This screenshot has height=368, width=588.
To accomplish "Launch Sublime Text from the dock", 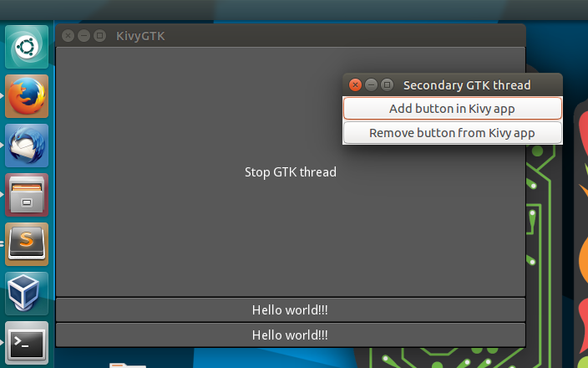I will tap(27, 244).
